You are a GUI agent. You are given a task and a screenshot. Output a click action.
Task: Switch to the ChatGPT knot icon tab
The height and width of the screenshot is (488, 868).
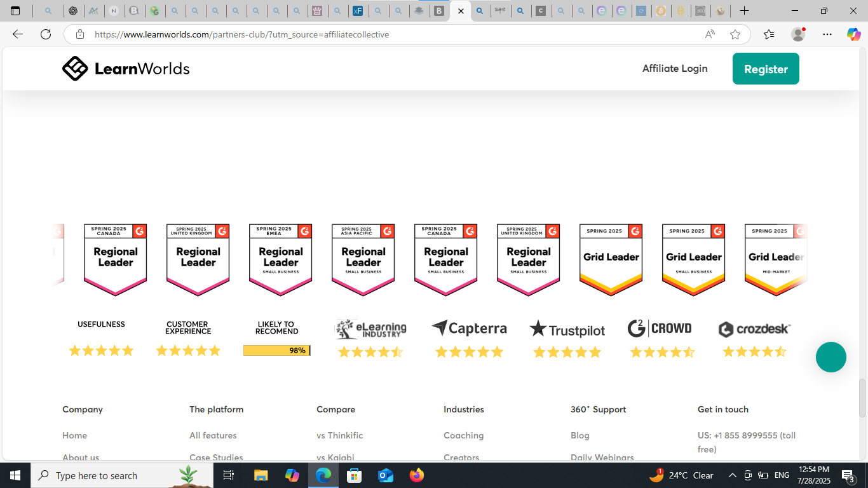click(73, 11)
